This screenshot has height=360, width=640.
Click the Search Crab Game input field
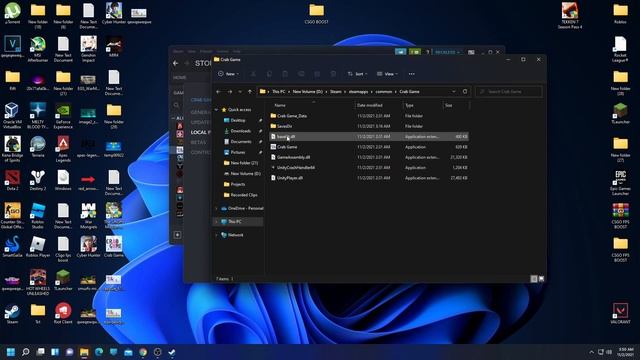[x=509, y=91]
